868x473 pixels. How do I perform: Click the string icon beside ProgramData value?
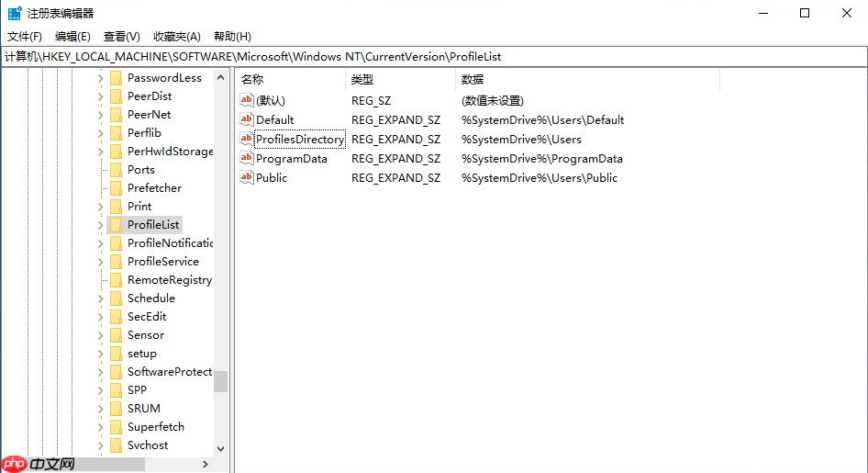click(x=246, y=158)
